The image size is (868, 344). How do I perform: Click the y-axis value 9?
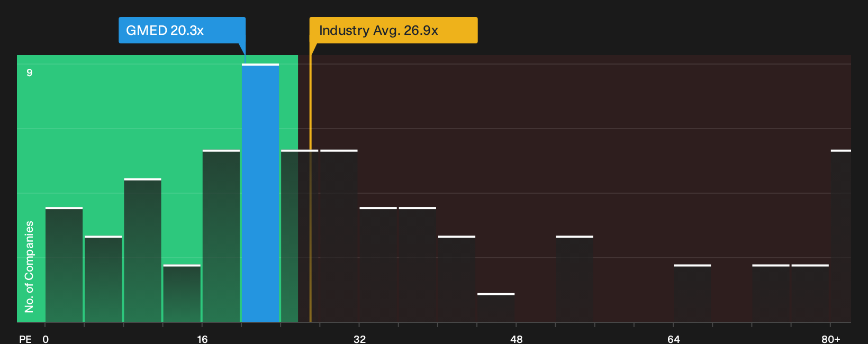(30, 73)
